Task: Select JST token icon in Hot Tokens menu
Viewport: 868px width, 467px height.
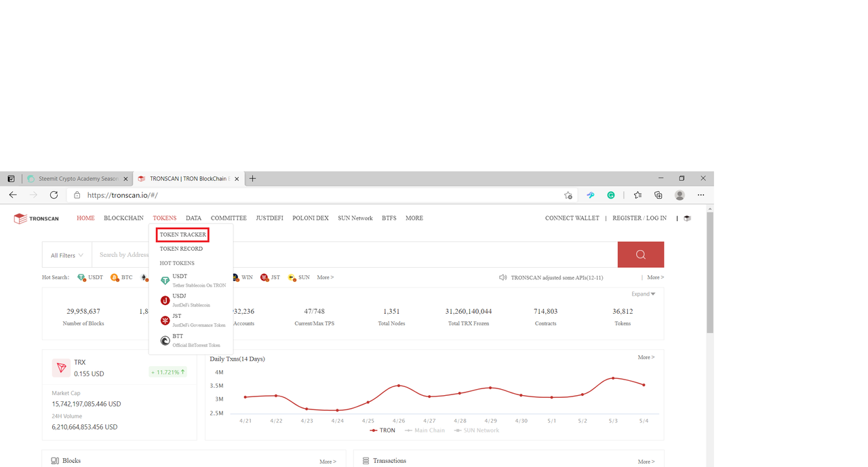Action: (x=165, y=321)
